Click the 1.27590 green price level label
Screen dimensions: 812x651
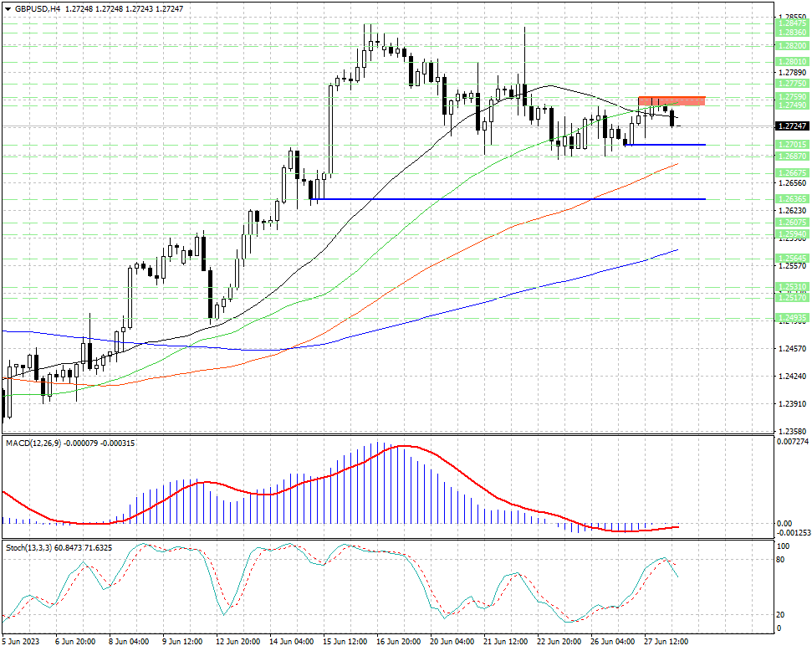(x=791, y=97)
